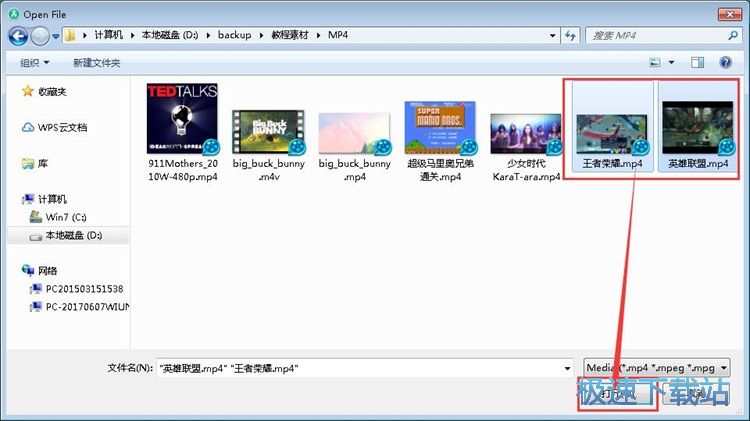
Task: Change the view with the view icon
Action: click(x=655, y=62)
